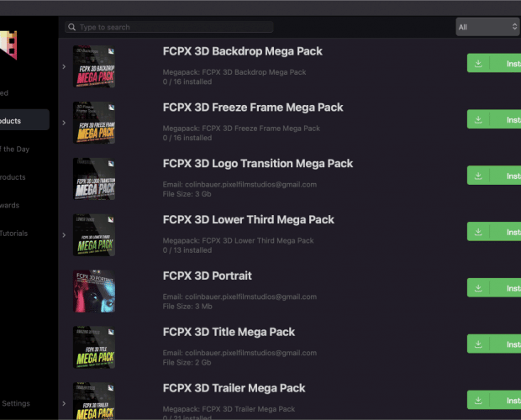Click the download icon for 3D Backdrop Mega Pack

pyautogui.click(x=478, y=63)
